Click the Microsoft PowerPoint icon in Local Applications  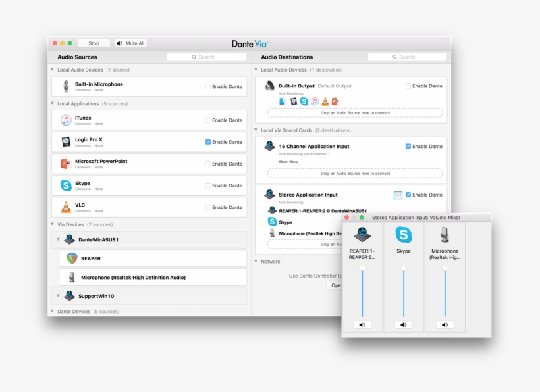(66, 164)
